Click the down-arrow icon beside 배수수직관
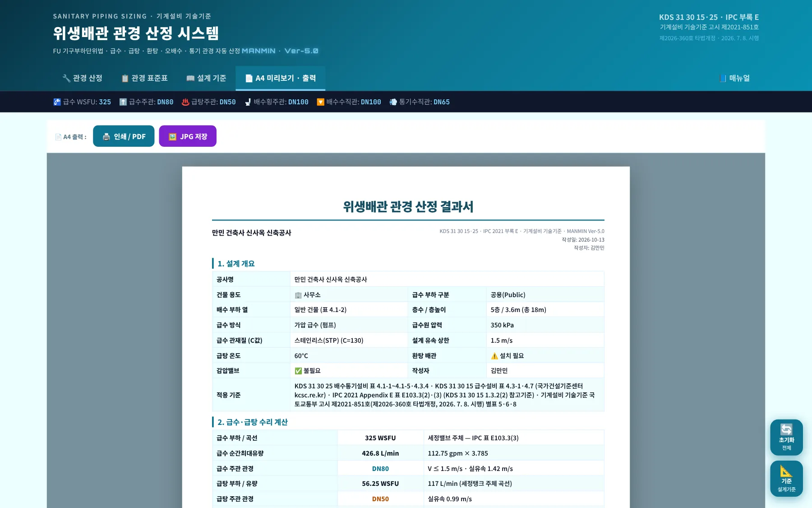 pyautogui.click(x=320, y=102)
